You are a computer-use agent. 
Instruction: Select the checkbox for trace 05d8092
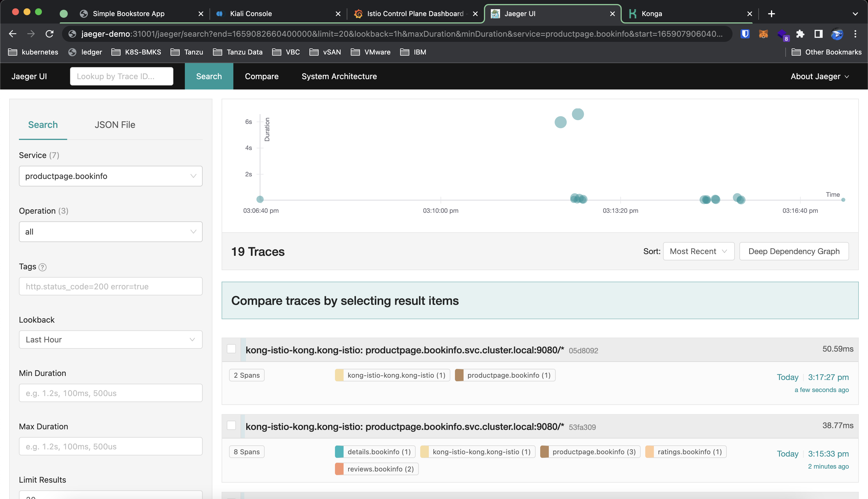(231, 349)
